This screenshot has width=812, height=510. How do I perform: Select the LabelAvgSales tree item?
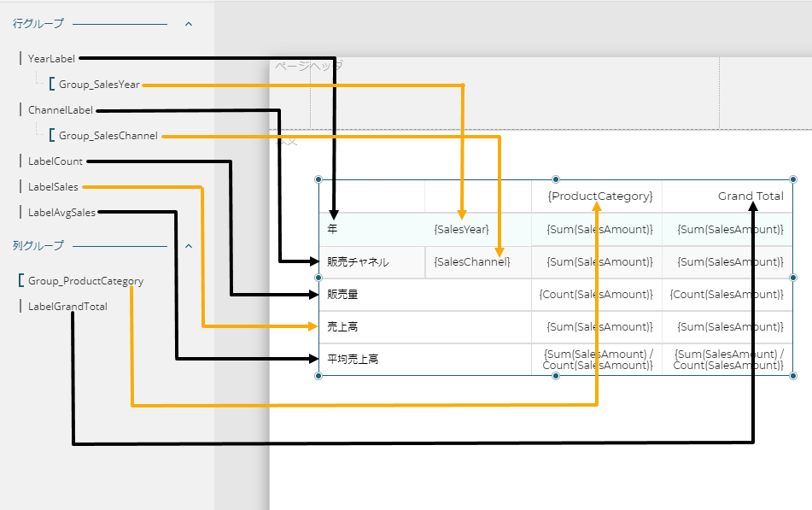(61, 213)
